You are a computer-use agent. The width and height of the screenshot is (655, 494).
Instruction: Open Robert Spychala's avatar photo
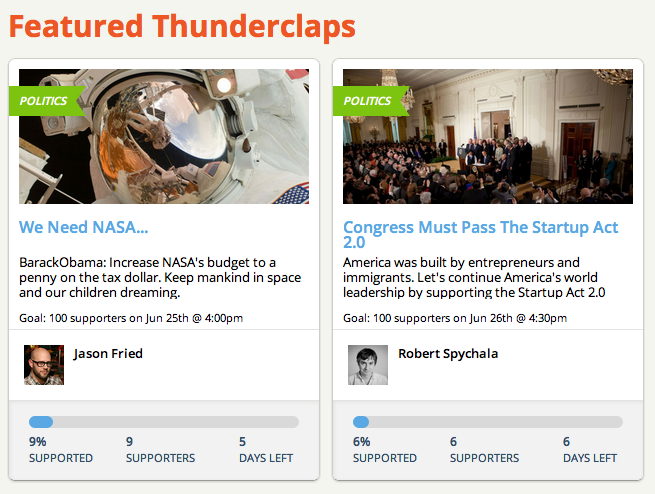368,365
